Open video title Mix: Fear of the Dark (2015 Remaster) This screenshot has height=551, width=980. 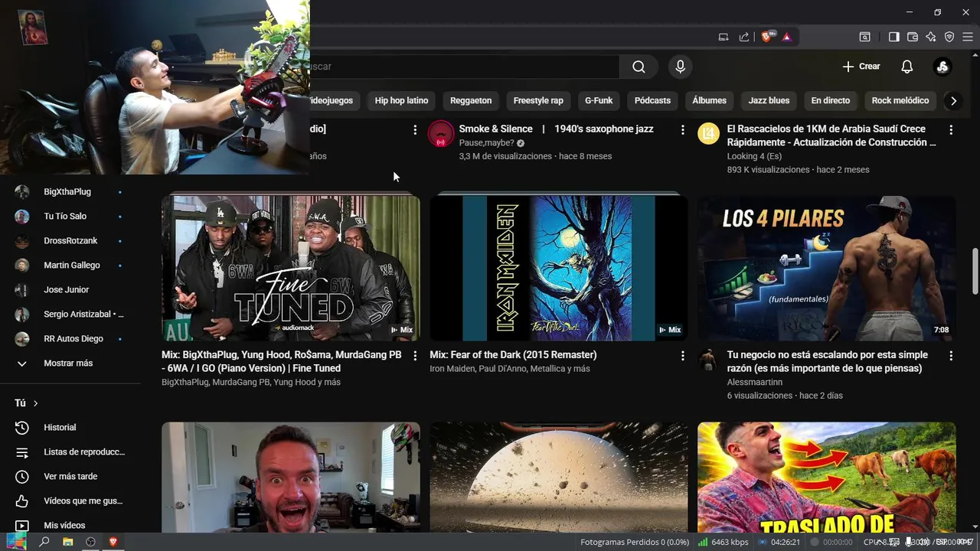[513, 355]
